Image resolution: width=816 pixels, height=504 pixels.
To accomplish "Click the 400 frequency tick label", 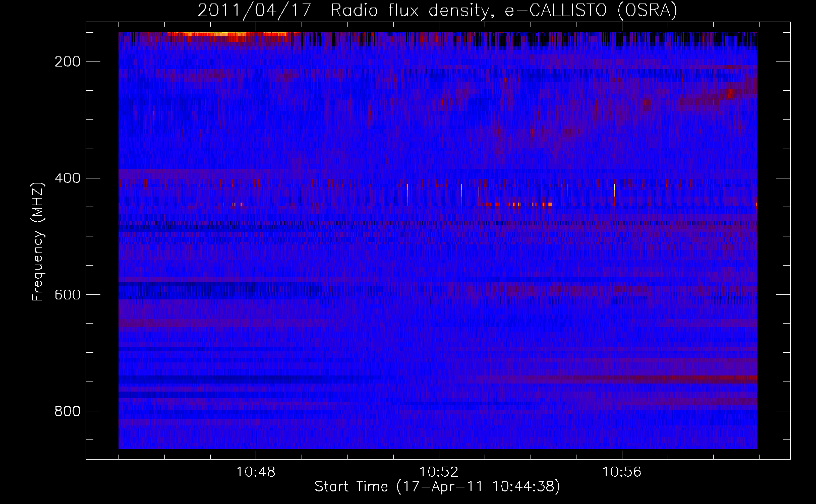I will 68,178.
